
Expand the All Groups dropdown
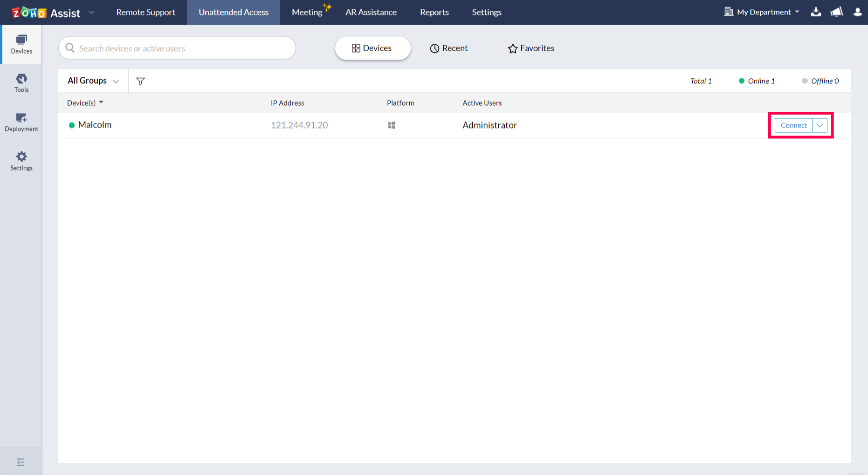click(92, 81)
